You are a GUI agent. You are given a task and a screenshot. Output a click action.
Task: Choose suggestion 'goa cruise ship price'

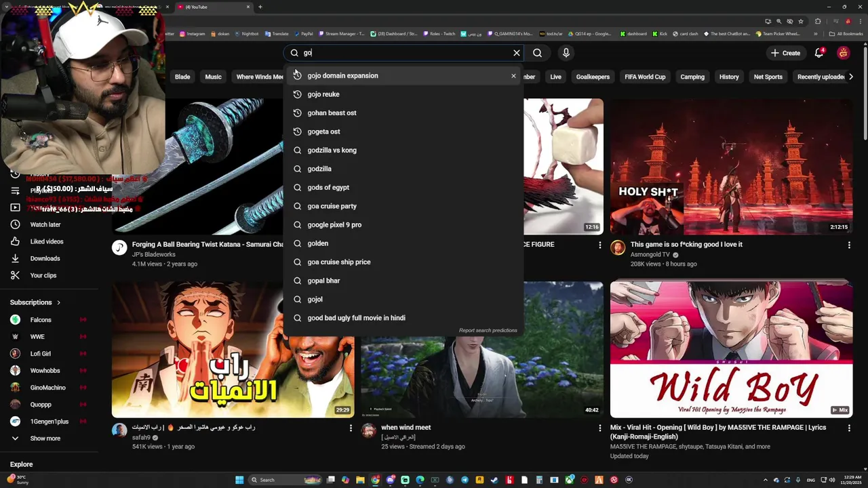[x=403, y=262]
